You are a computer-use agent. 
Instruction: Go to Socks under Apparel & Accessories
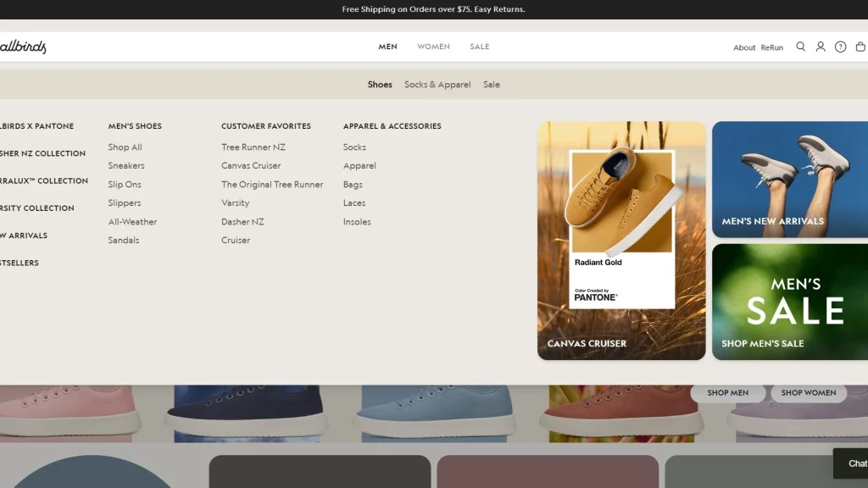click(x=354, y=147)
